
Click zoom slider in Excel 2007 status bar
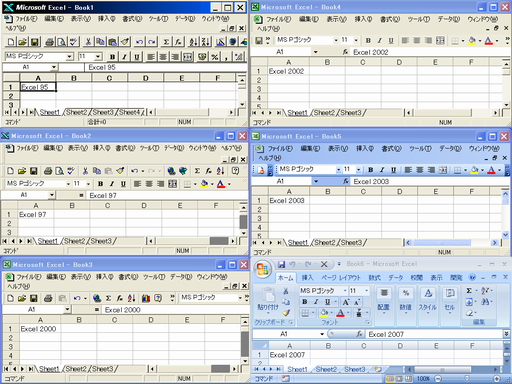coord(467,379)
